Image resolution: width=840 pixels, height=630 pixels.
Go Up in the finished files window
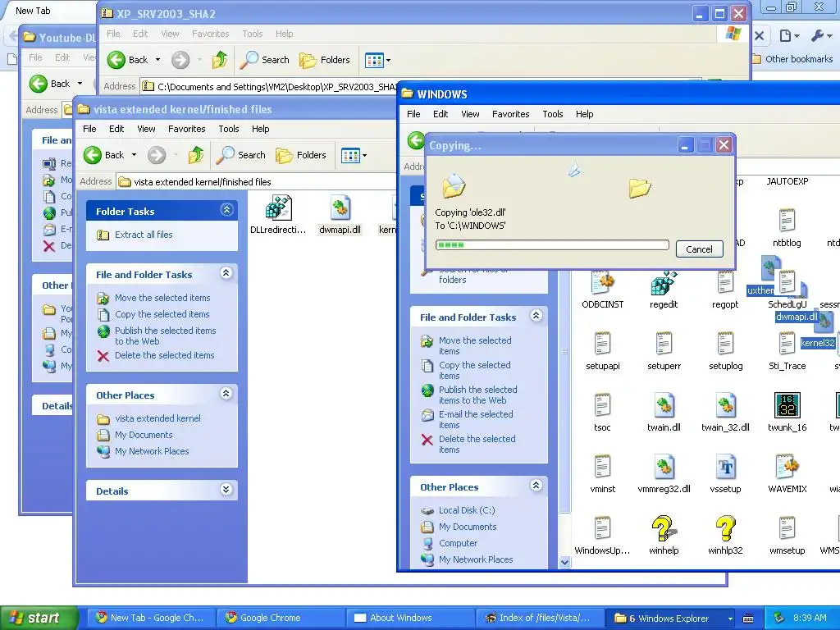pos(196,155)
